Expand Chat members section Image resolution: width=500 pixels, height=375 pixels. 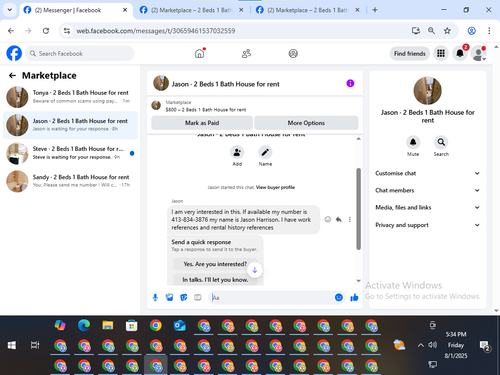coord(427,190)
